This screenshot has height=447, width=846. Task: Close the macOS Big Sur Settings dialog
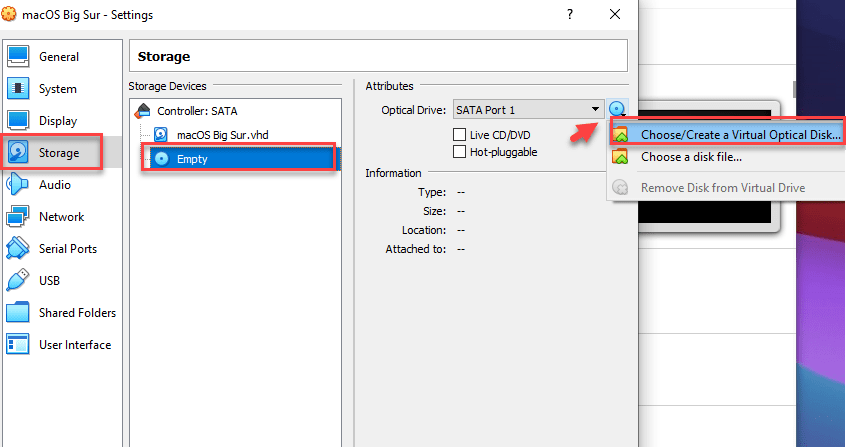615,15
